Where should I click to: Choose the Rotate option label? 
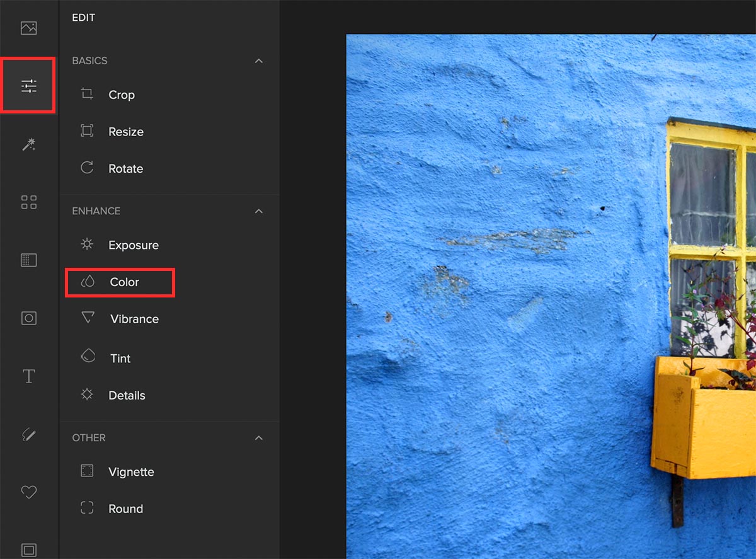[126, 169]
